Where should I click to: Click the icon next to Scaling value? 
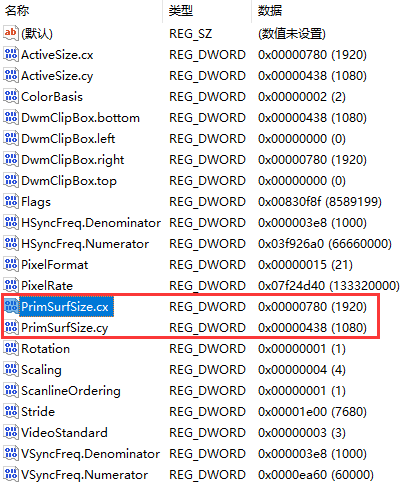coord(11,369)
